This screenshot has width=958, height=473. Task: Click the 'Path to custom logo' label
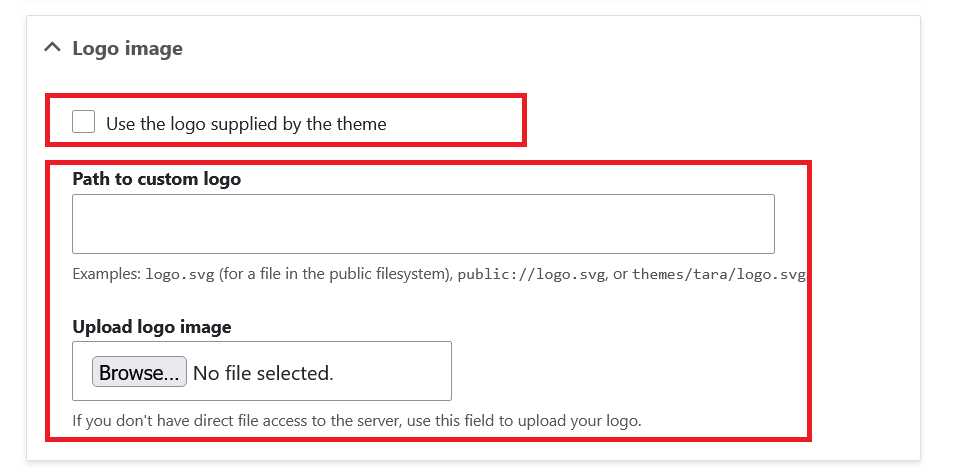click(x=156, y=179)
